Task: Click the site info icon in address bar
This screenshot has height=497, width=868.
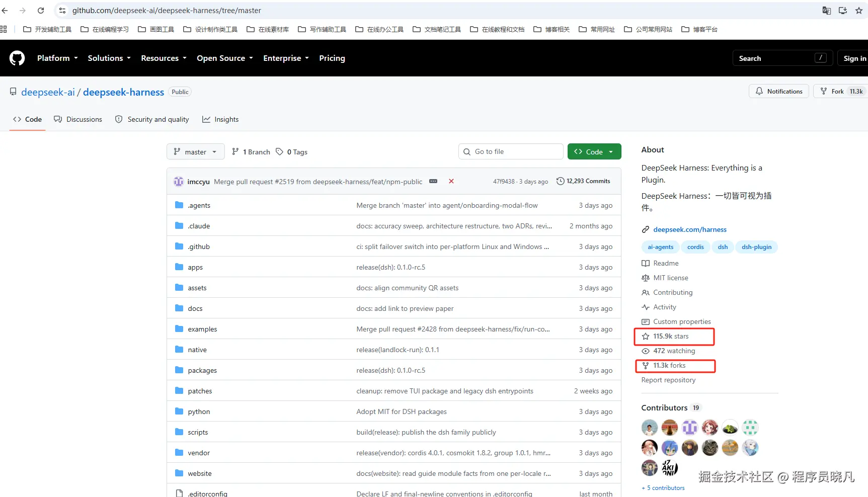Action: (x=62, y=11)
